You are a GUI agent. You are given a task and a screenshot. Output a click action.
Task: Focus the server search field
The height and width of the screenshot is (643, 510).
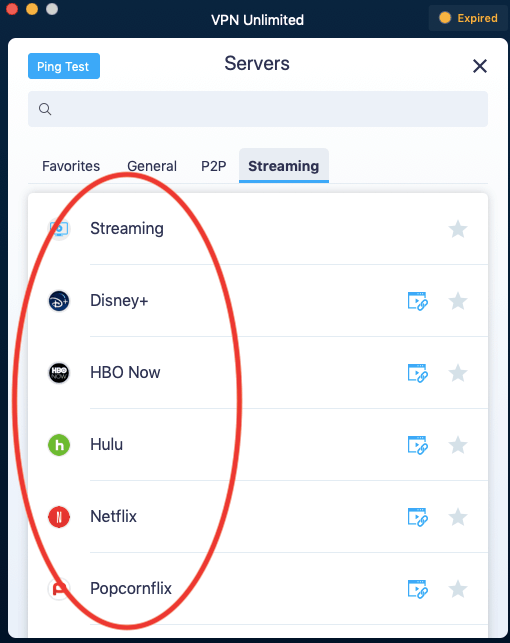click(x=258, y=109)
